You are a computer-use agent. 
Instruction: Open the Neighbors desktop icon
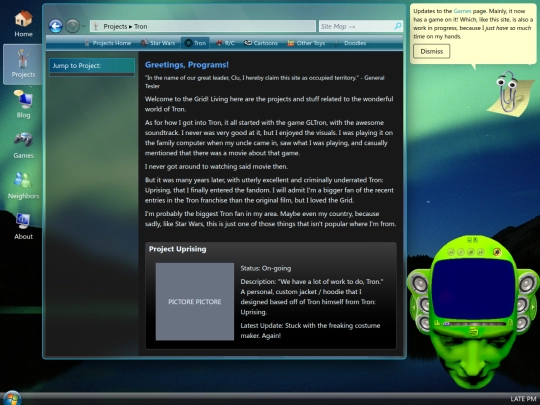23,186
